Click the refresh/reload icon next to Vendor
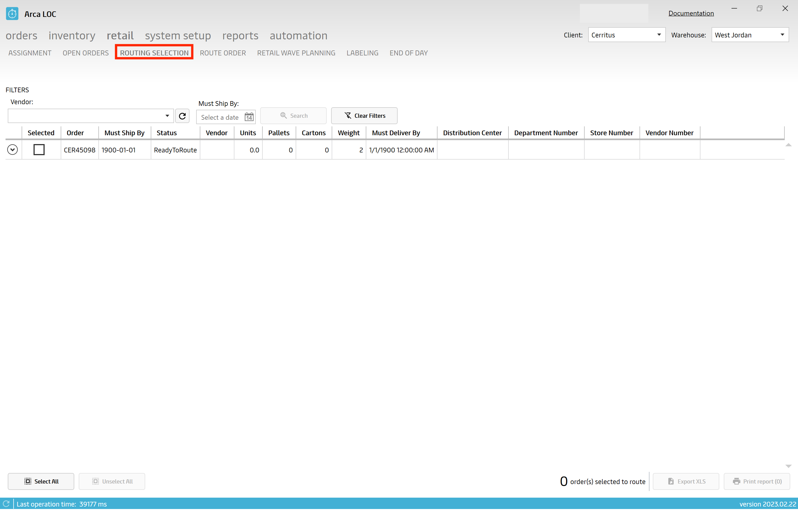 point(182,116)
